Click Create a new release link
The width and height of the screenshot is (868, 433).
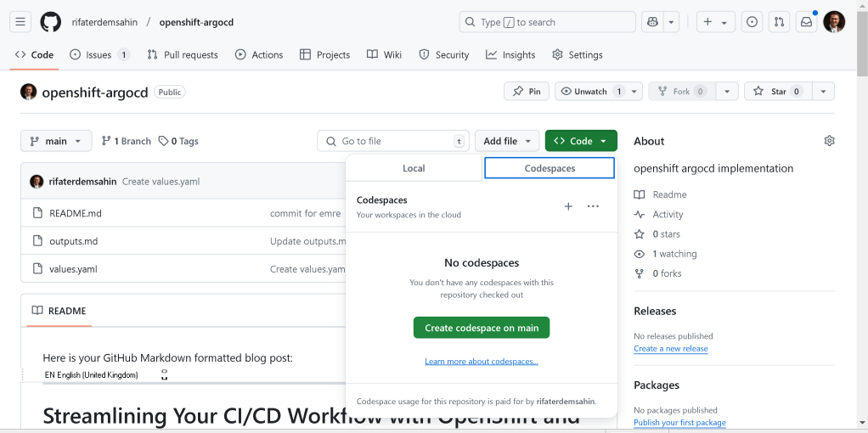click(x=671, y=349)
